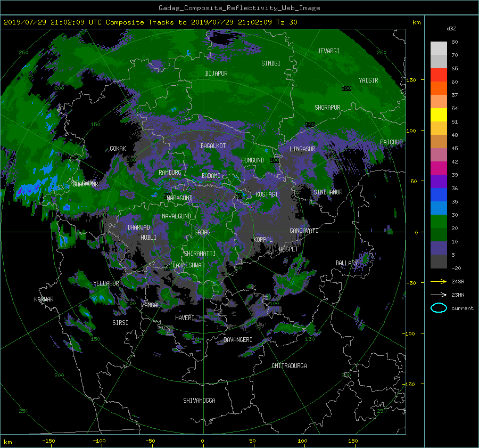The height and width of the screenshot is (448, 479).
Task: Click the 150 tick on right axis
Action: tap(411, 80)
